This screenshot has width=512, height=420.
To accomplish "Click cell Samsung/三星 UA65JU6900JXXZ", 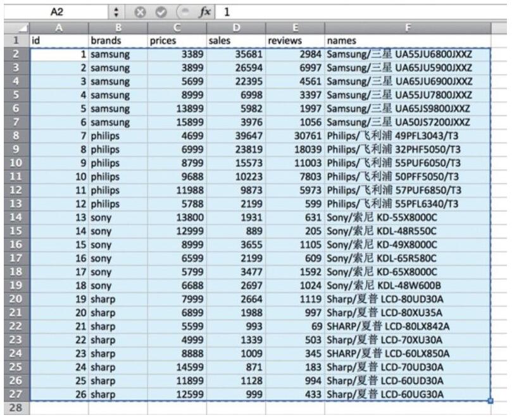I will pos(408,81).
